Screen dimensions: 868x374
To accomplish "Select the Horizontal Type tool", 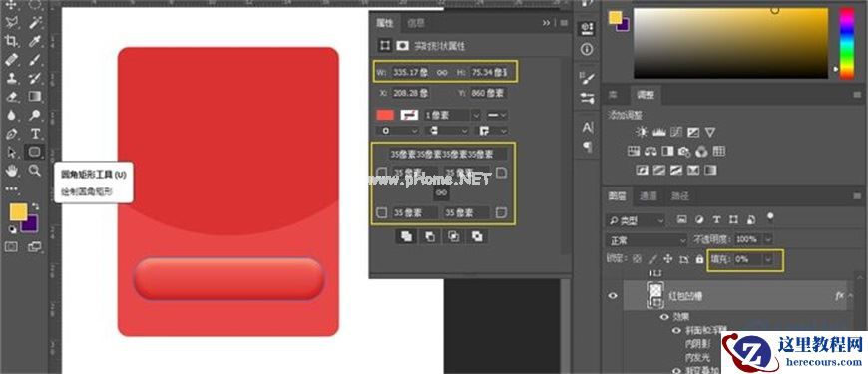I will (x=35, y=134).
